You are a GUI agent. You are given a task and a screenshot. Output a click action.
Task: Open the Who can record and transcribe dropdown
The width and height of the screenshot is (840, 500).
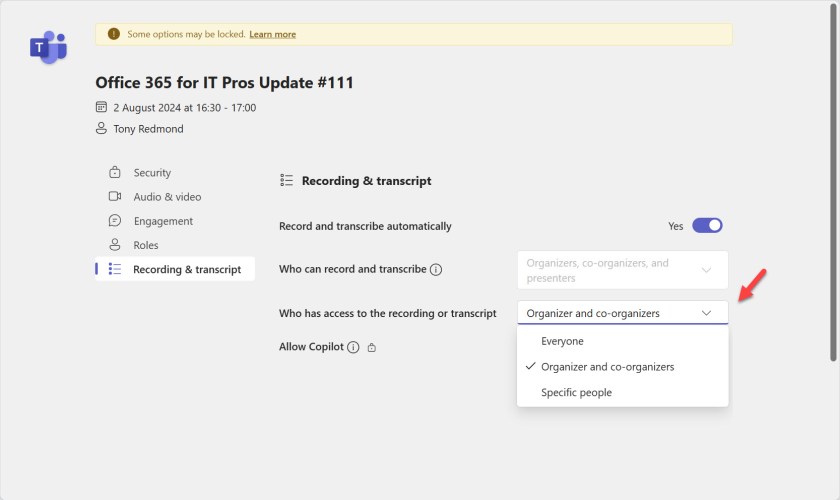[622, 270]
